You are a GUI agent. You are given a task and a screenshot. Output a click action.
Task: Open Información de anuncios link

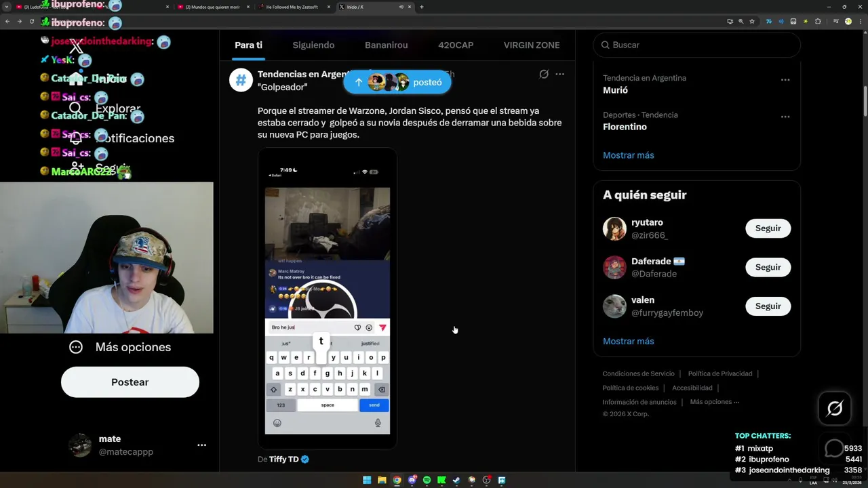pyautogui.click(x=639, y=402)
